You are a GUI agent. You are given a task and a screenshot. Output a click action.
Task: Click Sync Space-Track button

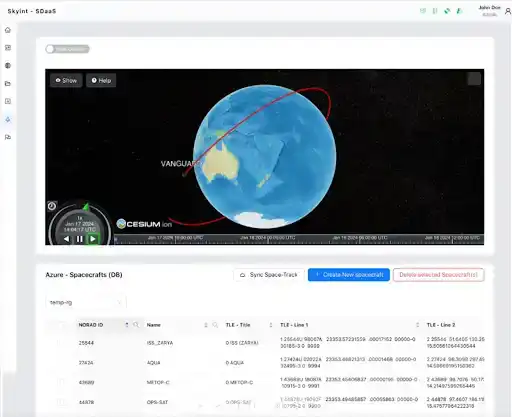269,275
